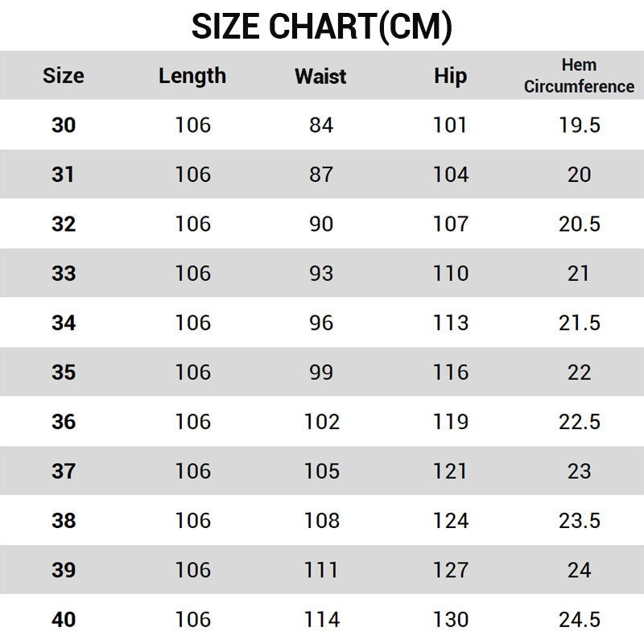The height and width of the screenshot is (644, 644).
Task: Click the Length column header
Action: pyautogui.click(x=192, y=76)
